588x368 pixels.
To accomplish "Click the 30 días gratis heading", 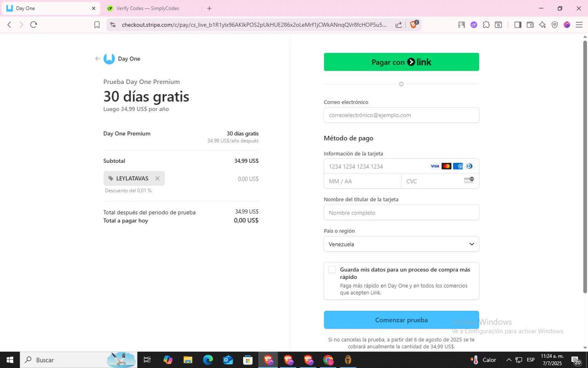I will 146,97.
